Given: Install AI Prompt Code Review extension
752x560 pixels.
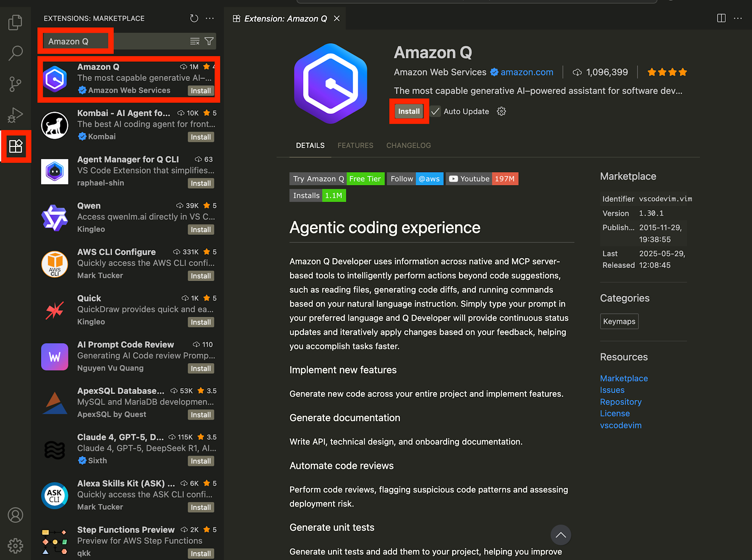Looking at the screenshot, I should click(x=201, y=368).
